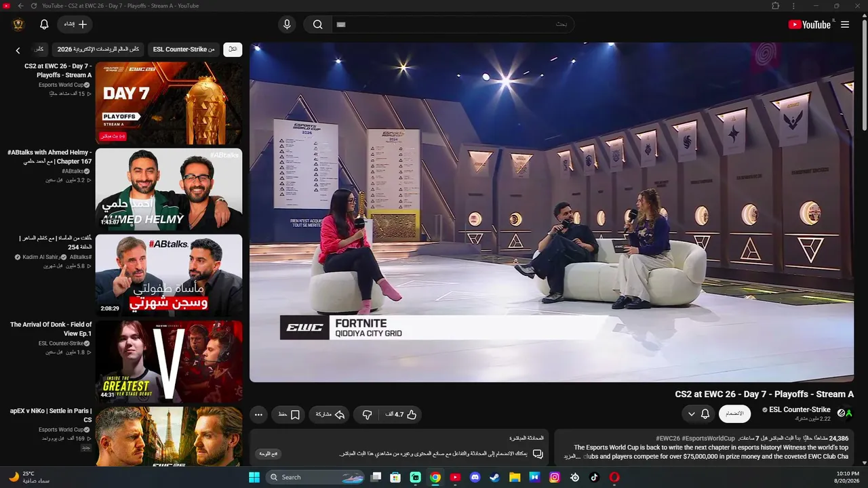Click the ESL Counter-Strike channel avatar

845,413
